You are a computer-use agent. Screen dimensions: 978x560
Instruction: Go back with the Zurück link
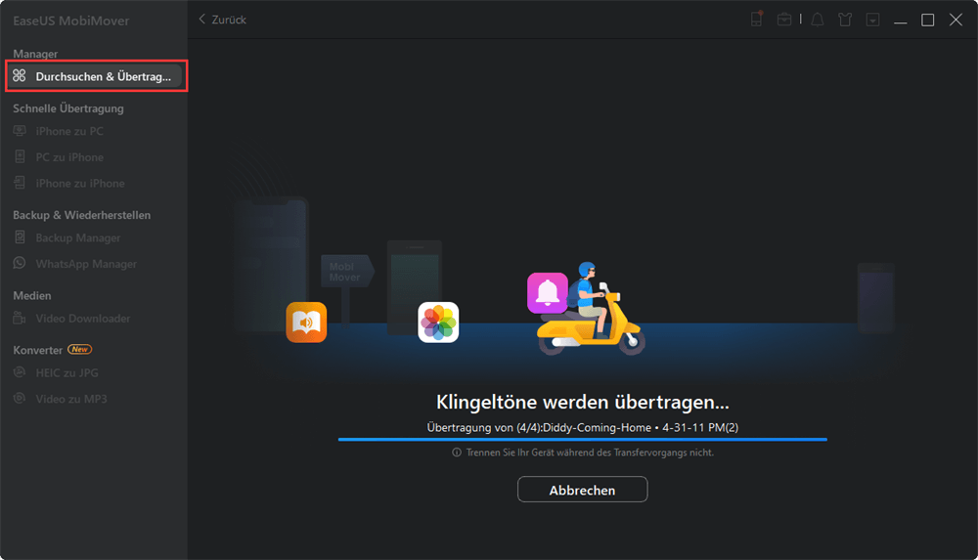[222, 20]
